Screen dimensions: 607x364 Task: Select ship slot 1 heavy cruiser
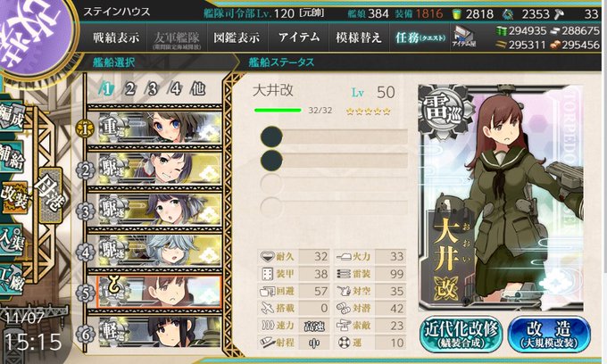pos(160,128)
